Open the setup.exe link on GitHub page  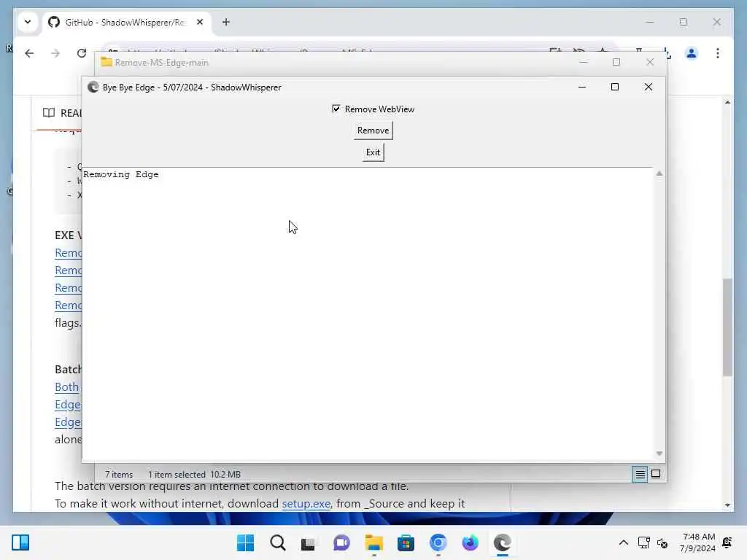[x=306, y=504]
